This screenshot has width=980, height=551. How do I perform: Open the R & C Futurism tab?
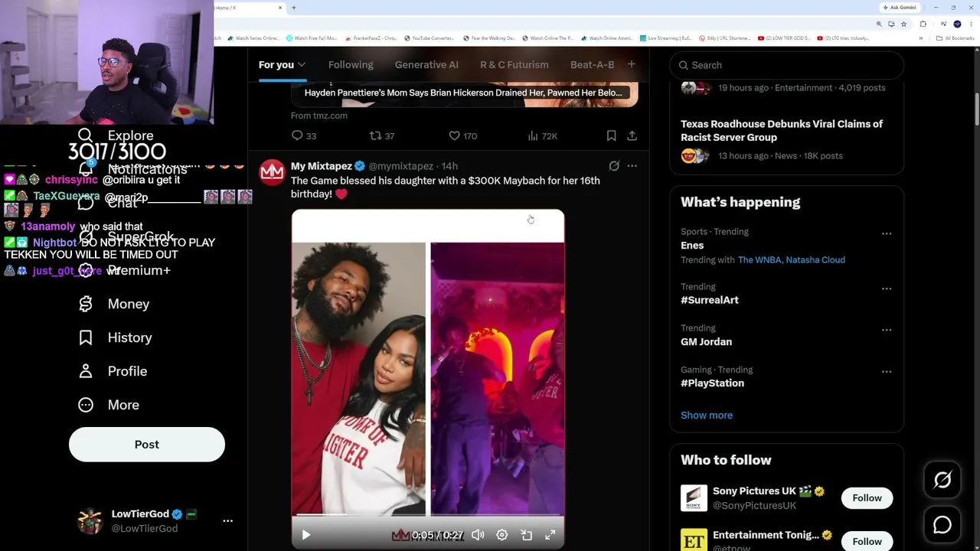point(514,65)
